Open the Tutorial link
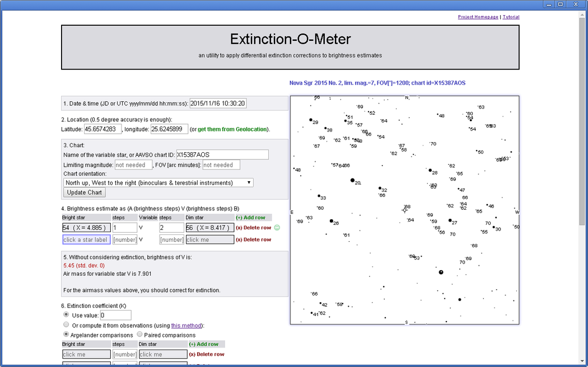Viewport: 588px width, 367px height. coord(511,17)
